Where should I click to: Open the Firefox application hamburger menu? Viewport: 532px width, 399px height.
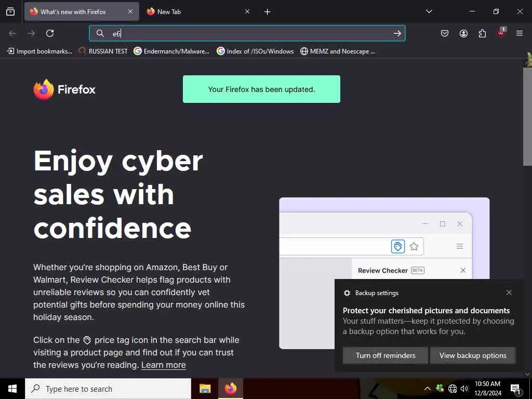(520, 33)
